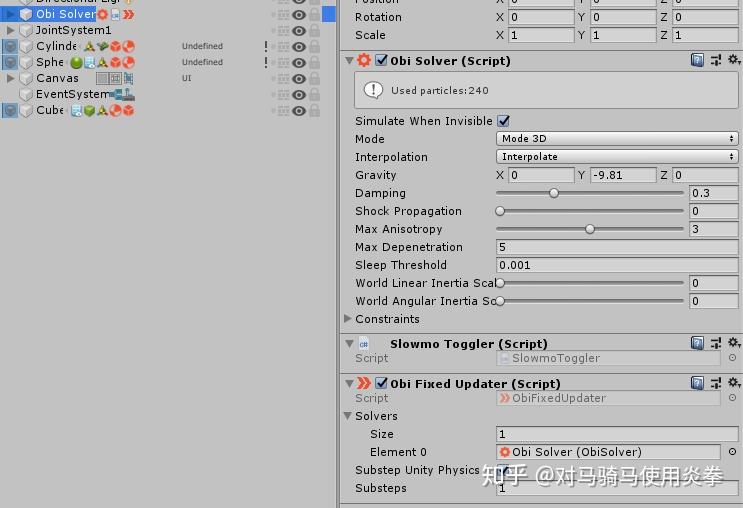Expand the Constraints section

[x=348, y=318]
